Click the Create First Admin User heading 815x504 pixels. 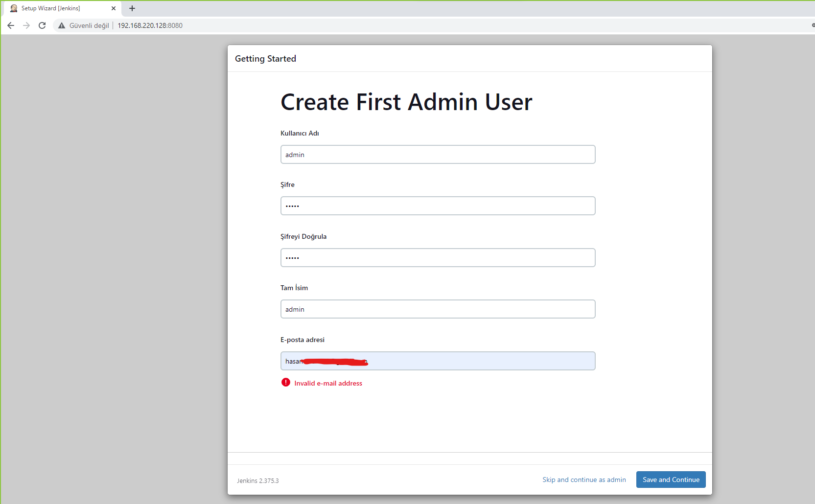point(406,102)
